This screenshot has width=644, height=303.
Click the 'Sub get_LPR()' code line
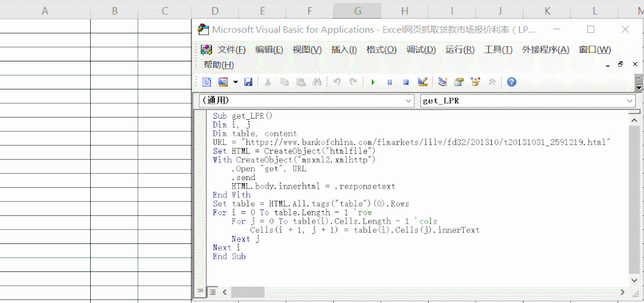click(243, 116)
